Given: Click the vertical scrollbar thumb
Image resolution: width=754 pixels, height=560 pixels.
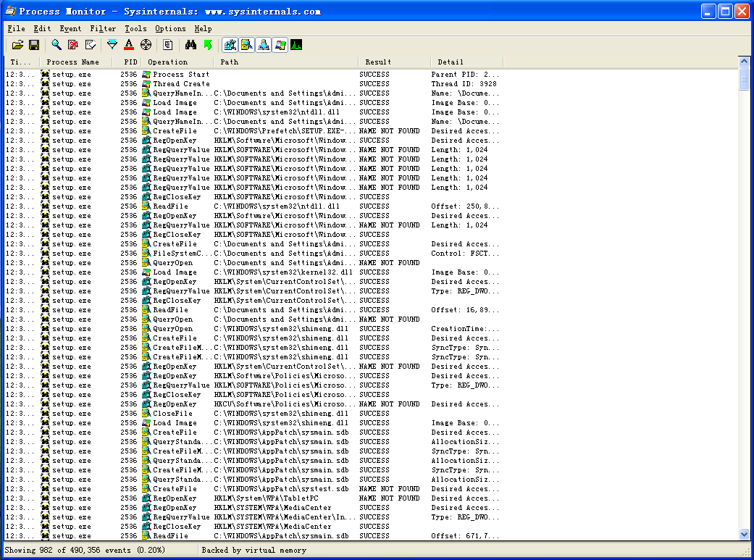Looking at the screenshot, I should click(744, 79).
